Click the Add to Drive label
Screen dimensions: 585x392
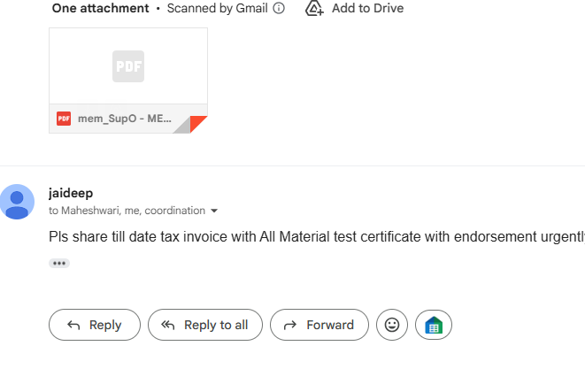(x=366, y=9)
